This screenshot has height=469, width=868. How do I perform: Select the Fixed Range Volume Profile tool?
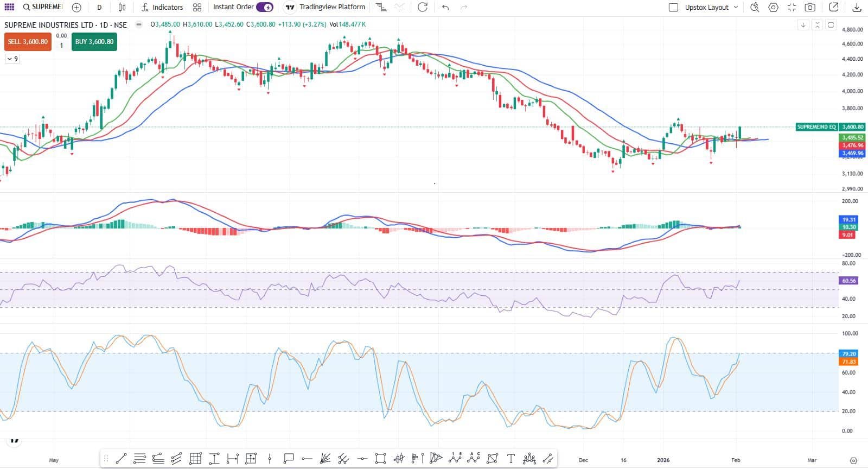click(418, 459)
